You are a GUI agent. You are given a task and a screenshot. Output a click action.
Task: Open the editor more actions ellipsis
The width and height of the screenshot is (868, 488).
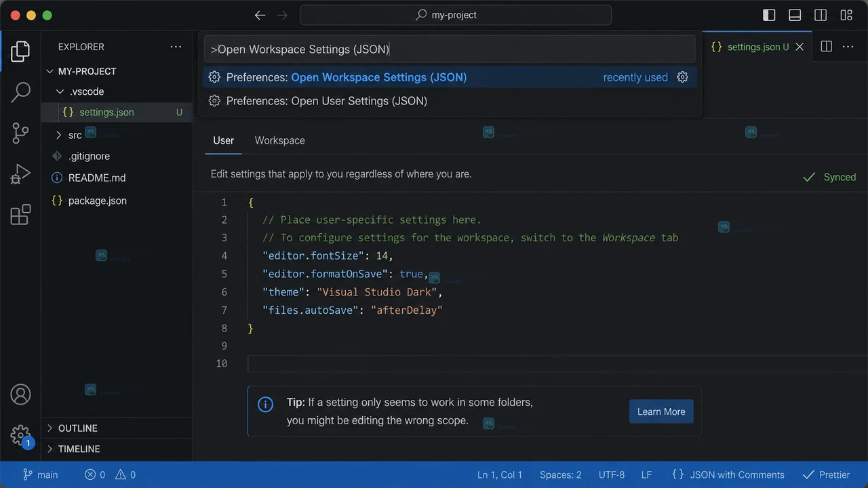click(848, 47)
